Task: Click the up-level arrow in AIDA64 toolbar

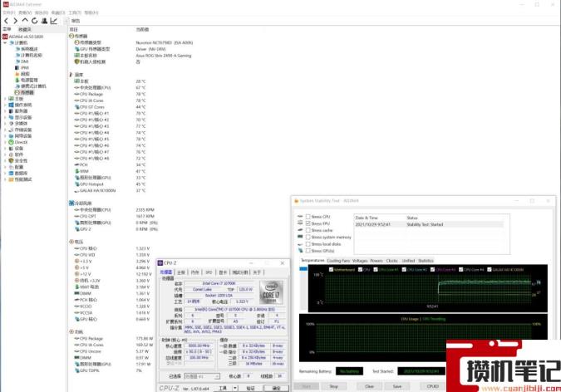Action: pos(25,21)
